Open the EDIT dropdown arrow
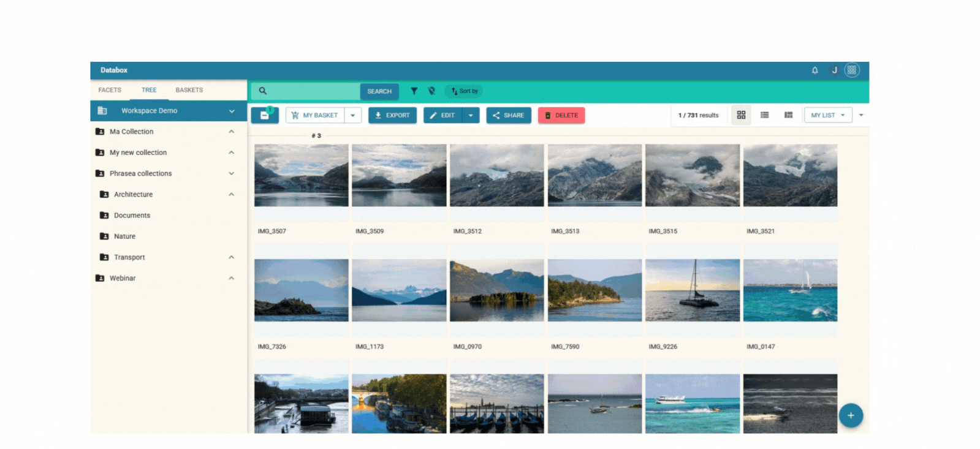 click(471, 115)
